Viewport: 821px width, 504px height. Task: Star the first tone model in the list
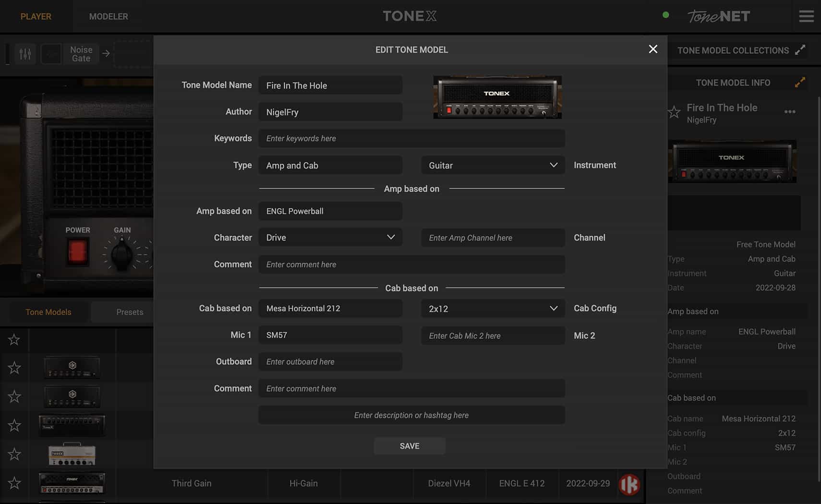coord(14,340)
